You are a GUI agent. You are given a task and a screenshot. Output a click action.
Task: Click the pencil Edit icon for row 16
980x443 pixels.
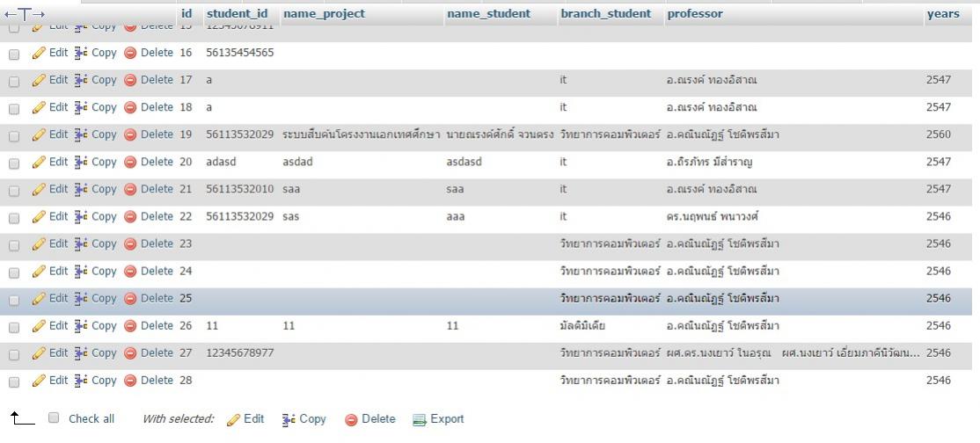click(39, 53)
